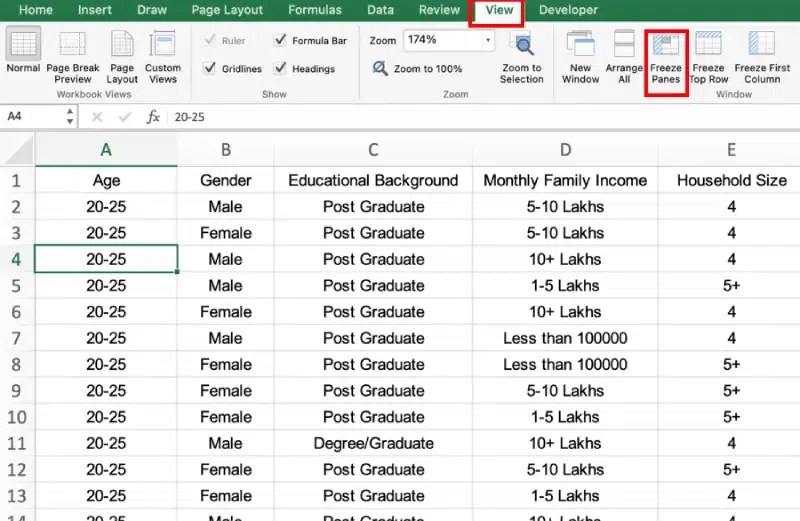Image resolution: width=800 pixels, height=521 pixels.
Task: Toggle the Formula Bar checkbox
Action: click(x=280, y=39)
